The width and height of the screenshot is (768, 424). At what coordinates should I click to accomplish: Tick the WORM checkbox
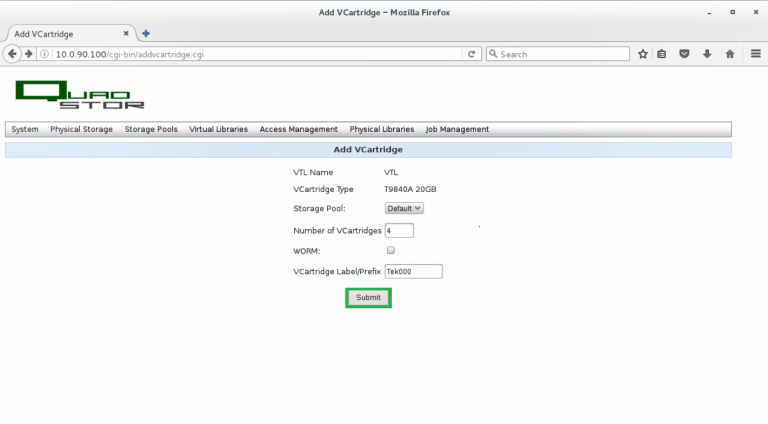point(390,250)
